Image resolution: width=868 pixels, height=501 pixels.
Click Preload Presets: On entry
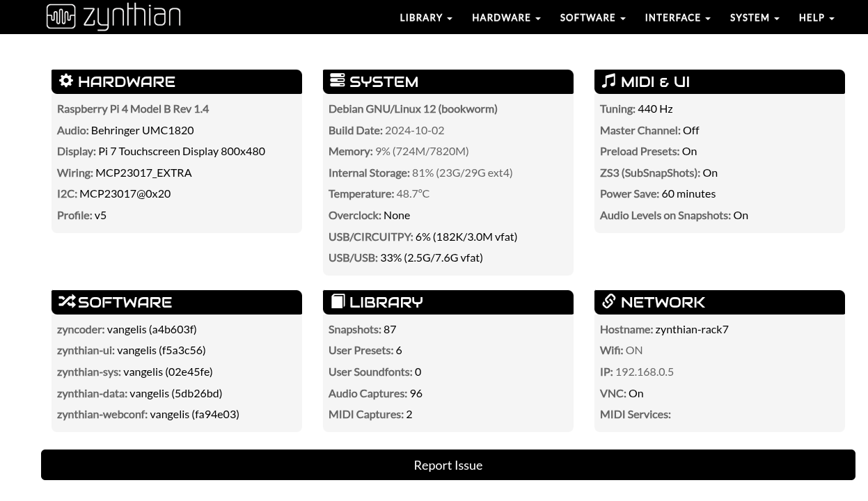pyautogui.click(x=648, y=151)
